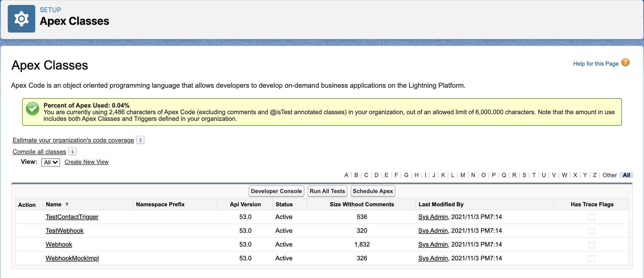
Task: Click the size value 320
Action: pyautogui.click(x=362, y=231)
